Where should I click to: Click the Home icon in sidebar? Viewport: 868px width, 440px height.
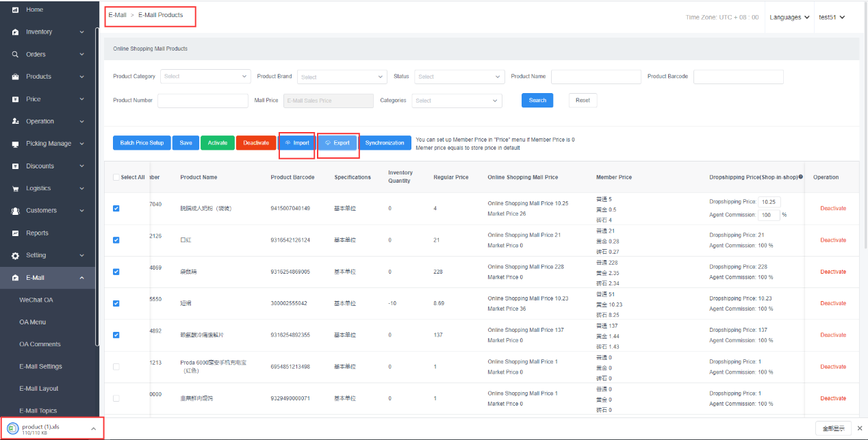(15, 10)
